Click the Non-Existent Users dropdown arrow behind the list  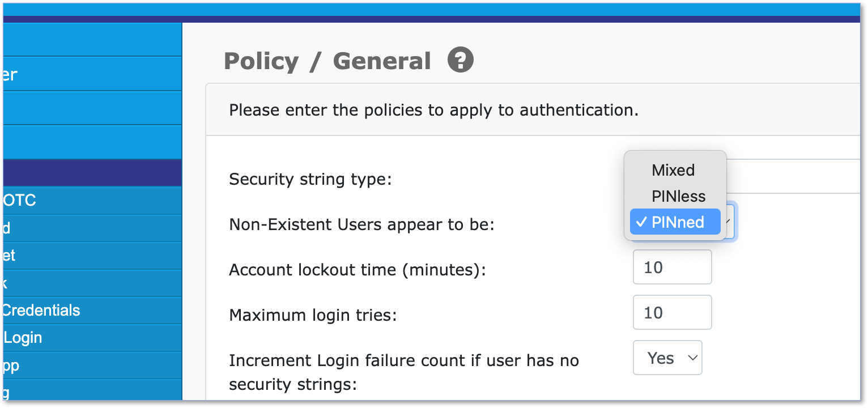[x=730, y=222]
